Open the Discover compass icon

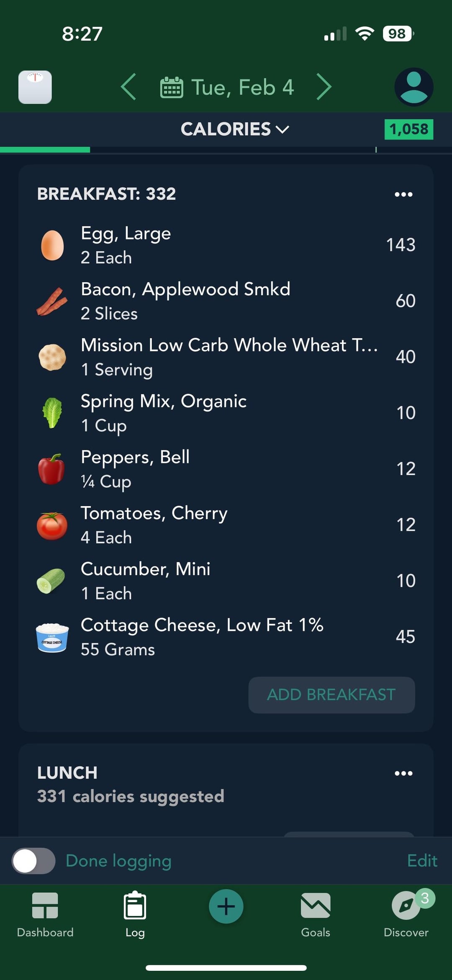[x=406, y=906]
